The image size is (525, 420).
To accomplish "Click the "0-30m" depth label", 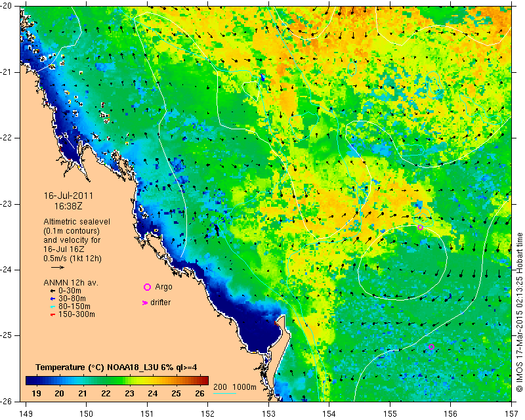I will (x=70, y=291).
